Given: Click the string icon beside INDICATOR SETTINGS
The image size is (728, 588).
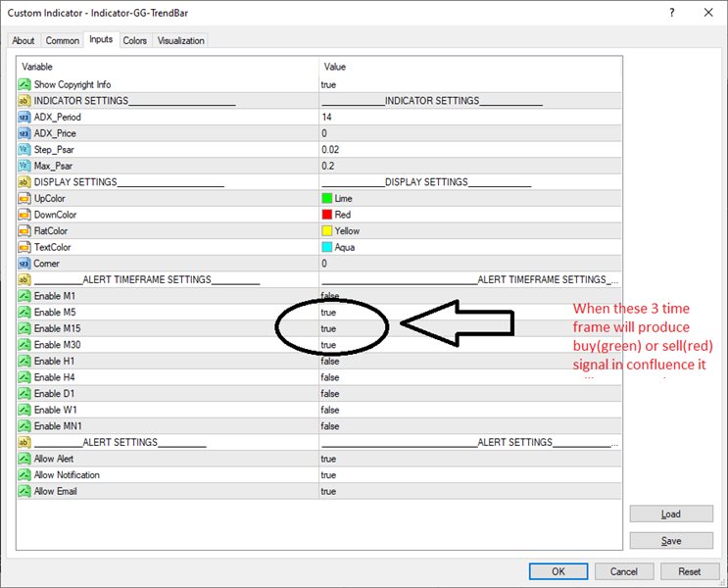Looking at the screenshot, I should tap(24, 101).
